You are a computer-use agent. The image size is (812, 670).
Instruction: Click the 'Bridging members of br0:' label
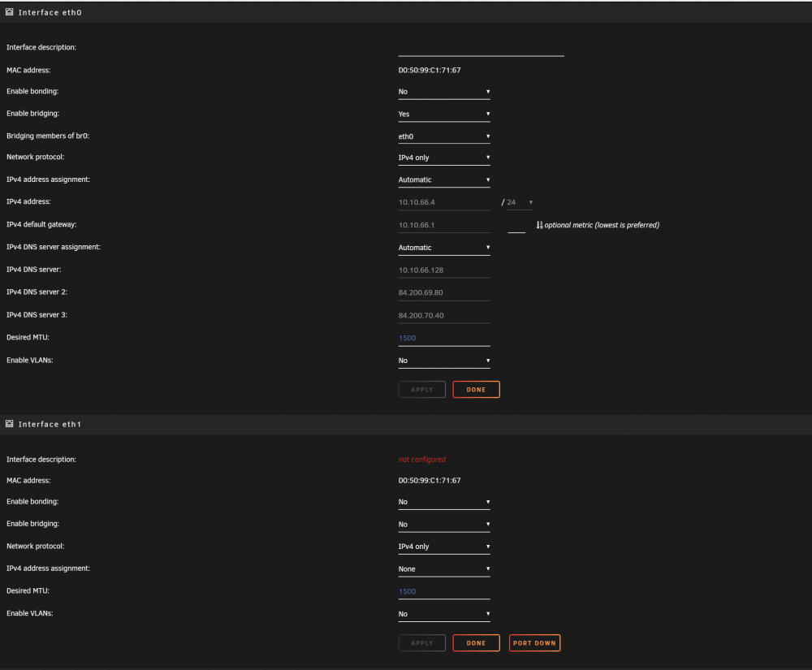tap(48, 136)
